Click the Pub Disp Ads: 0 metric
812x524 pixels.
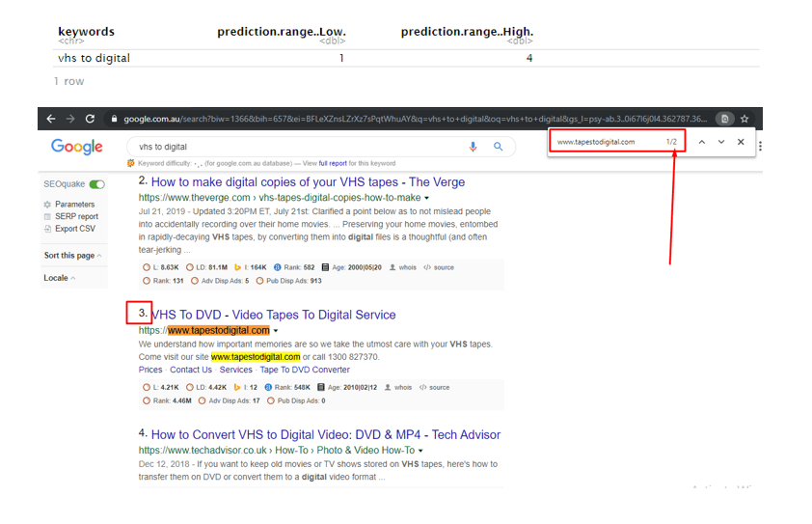click(x=296, y=401)
